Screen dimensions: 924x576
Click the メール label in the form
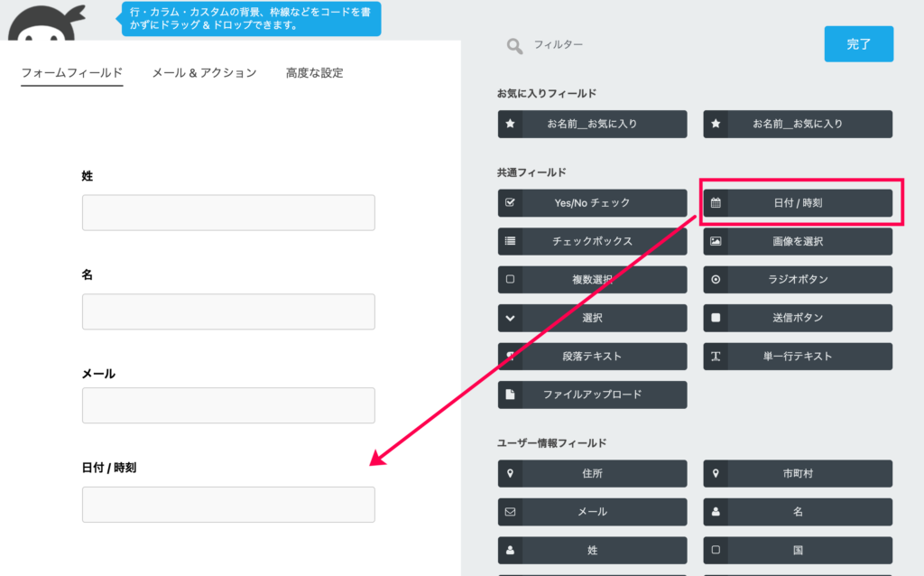coord(98,374)
